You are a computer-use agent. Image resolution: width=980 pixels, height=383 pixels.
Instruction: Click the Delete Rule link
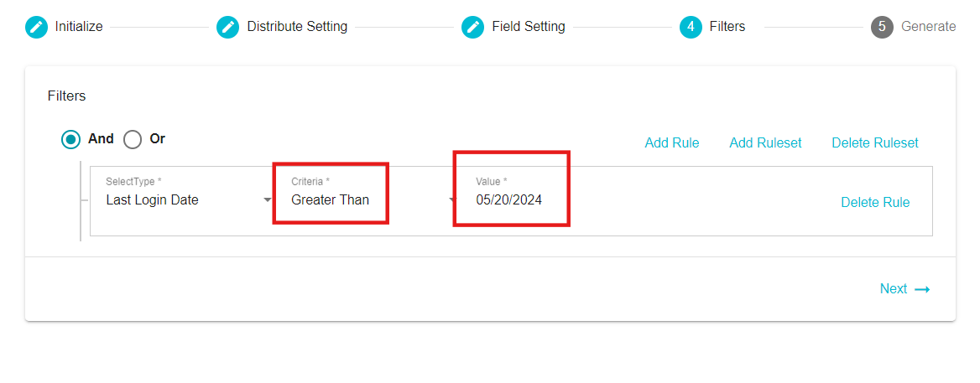coord(875,202)
